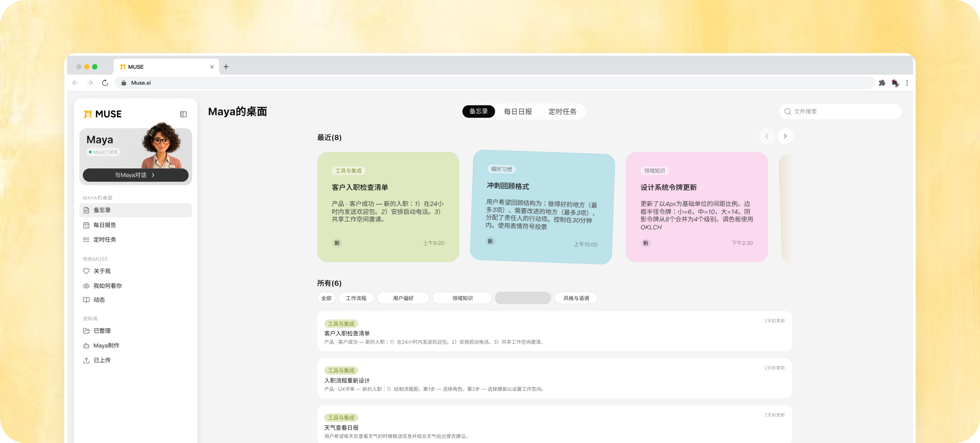
Task: Open the pink 设计系统令牌更新 card
Action: tap(697, 207)
